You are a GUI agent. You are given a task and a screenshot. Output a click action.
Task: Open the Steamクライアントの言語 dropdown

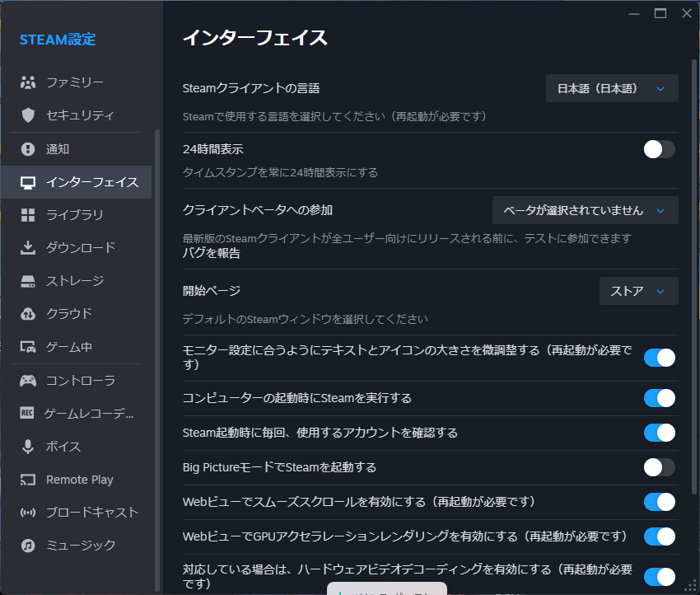pyautogui.click(x=612, y=88)
